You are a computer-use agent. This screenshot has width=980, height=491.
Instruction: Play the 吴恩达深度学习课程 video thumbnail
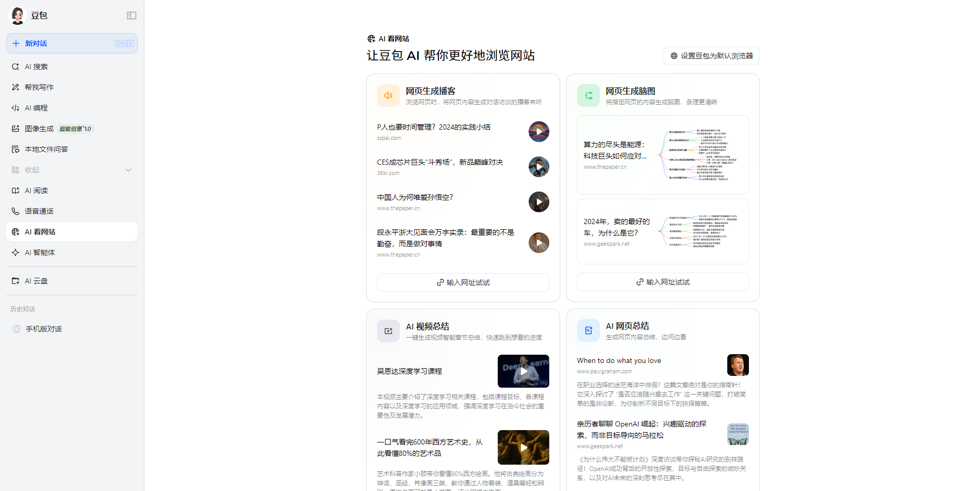(x=524, y=371)
